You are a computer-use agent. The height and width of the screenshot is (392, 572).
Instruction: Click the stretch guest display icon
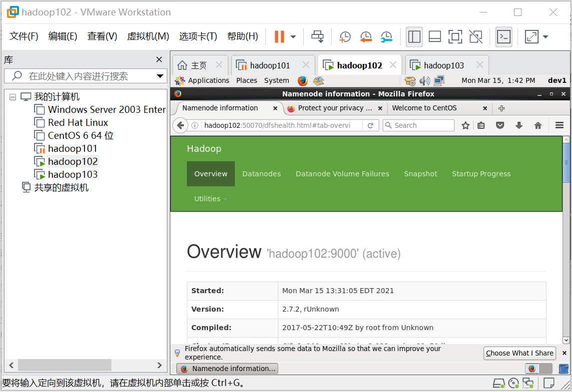pos(532,36)
